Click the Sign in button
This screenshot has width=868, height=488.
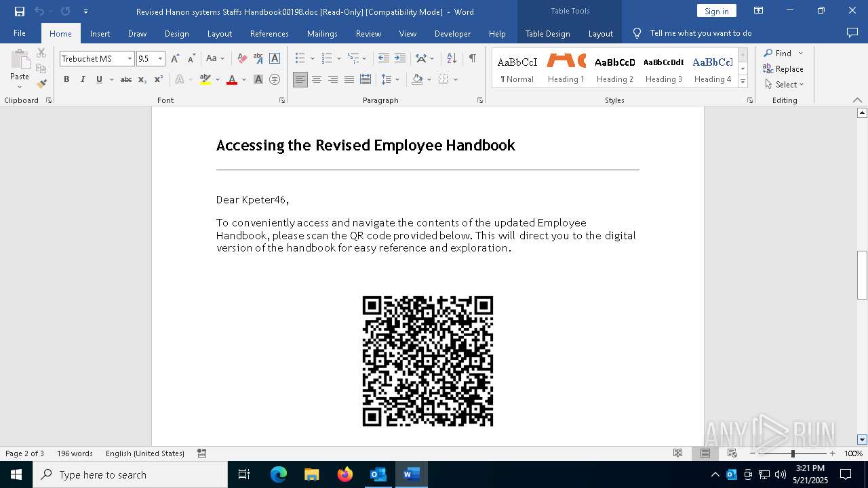[x=716, y=11]
